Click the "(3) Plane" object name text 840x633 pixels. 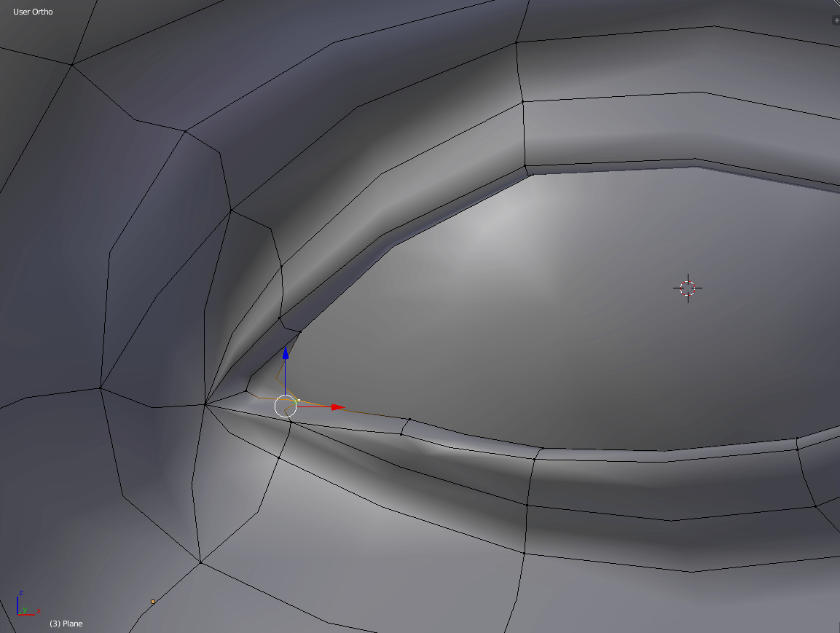[x=66, y=624]
